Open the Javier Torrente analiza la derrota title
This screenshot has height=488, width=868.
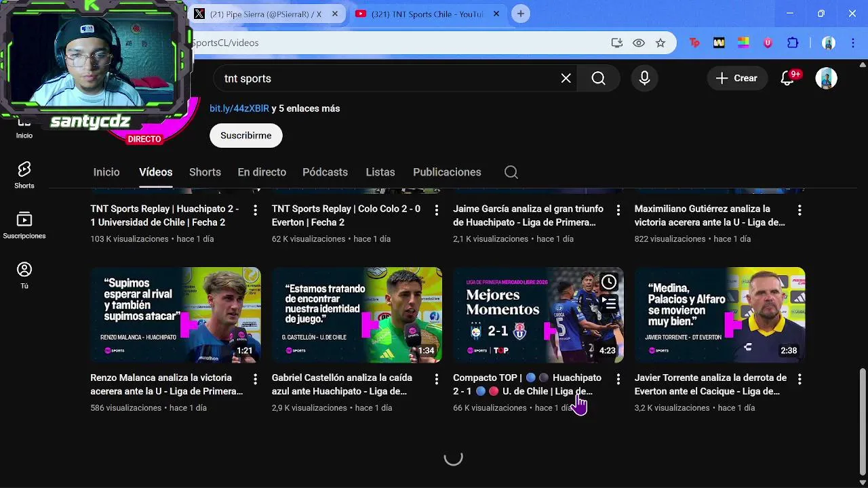pyautogui.click(x=711, y=384)
